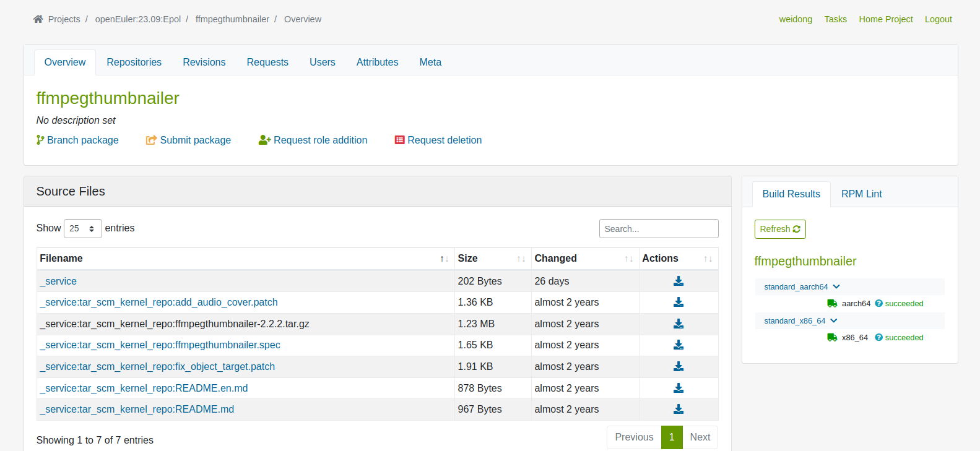Open weidong user profile link
The image size is (980, 451).
click(796, 19)
